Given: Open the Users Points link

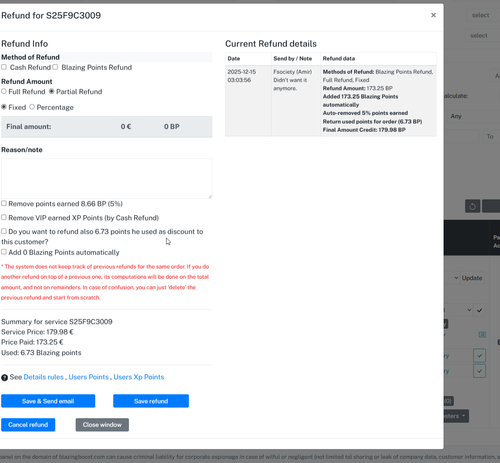Looking at the screenshot, I should (89, 377).
